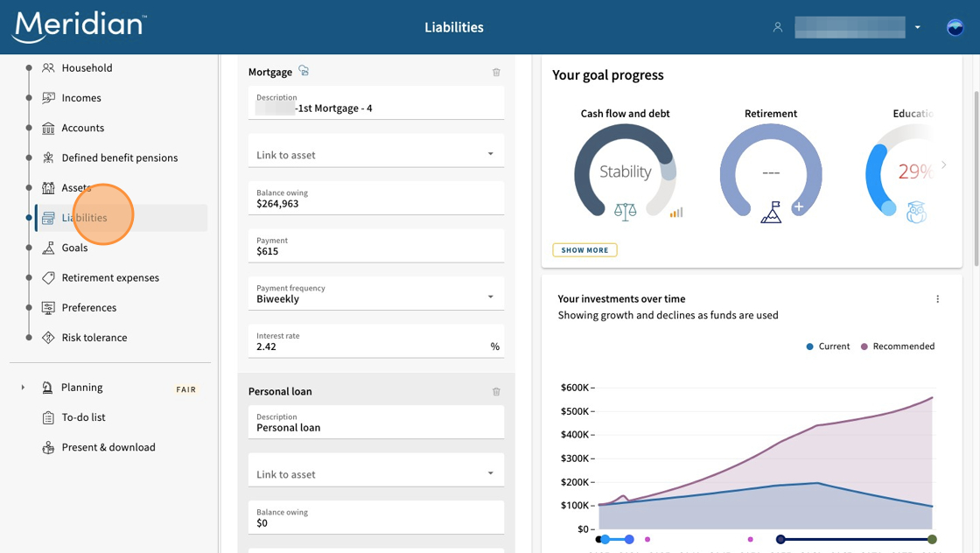Navigate to Goals section
The image size is (980, 553).
click(74, 248)
